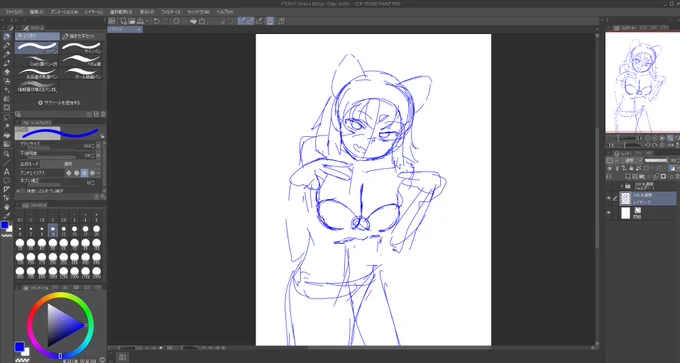Select the third highlighted anti-aliasing option

(x=85, y=173)
